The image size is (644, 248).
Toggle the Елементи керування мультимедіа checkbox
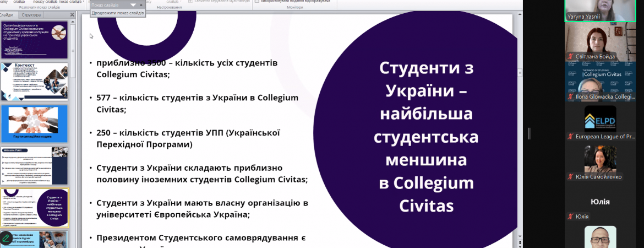coord(190,1)
